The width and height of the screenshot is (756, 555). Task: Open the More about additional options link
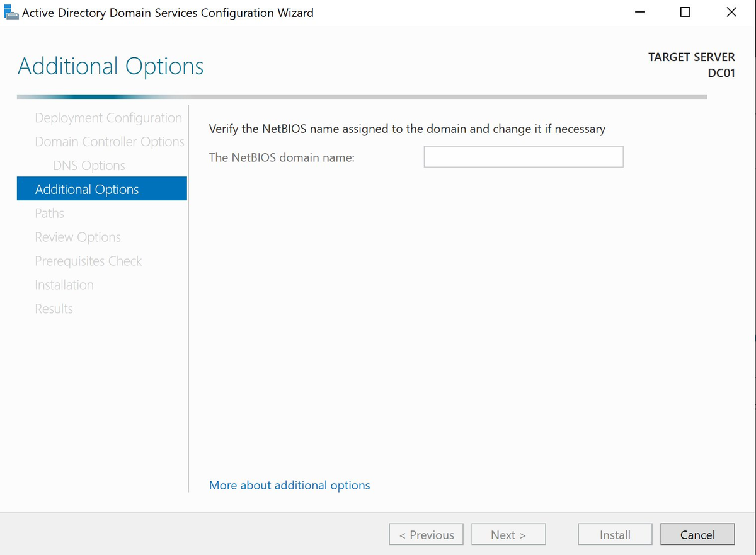point(289,485)
